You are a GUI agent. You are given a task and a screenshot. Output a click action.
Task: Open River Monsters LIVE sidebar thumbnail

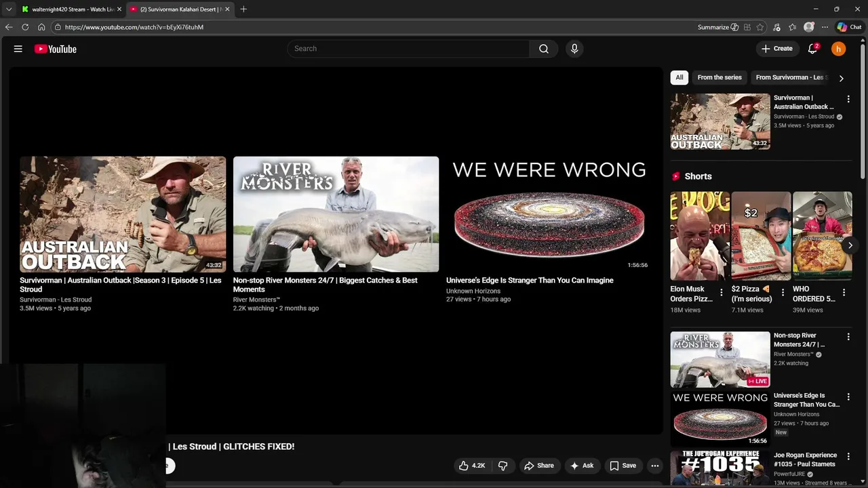[x=720, y=359]
